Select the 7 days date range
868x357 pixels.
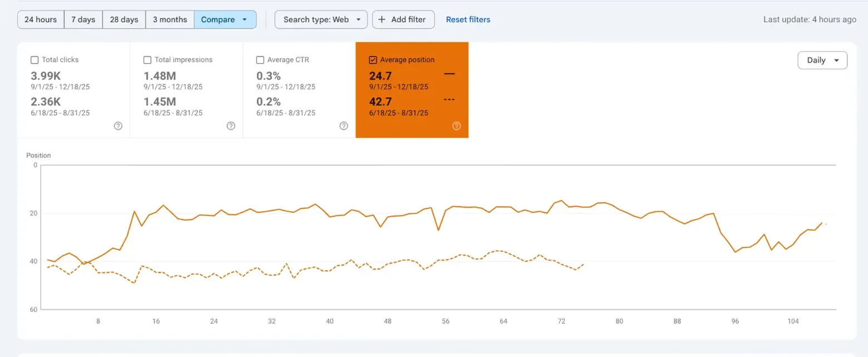[83, 19]
